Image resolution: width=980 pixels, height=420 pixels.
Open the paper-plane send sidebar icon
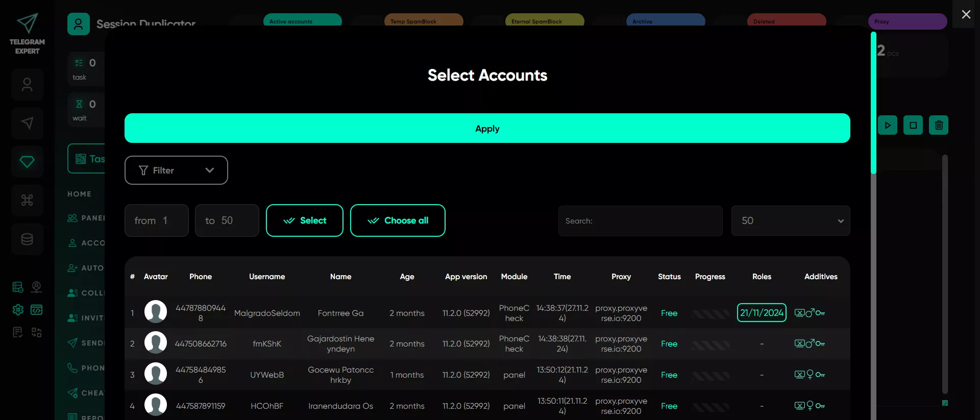point(27,123)
